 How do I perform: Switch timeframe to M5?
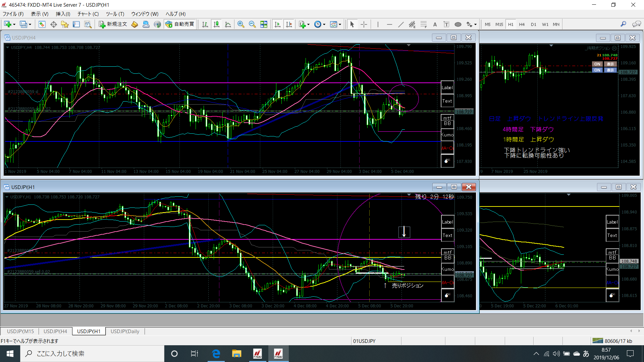coord(488,24)
